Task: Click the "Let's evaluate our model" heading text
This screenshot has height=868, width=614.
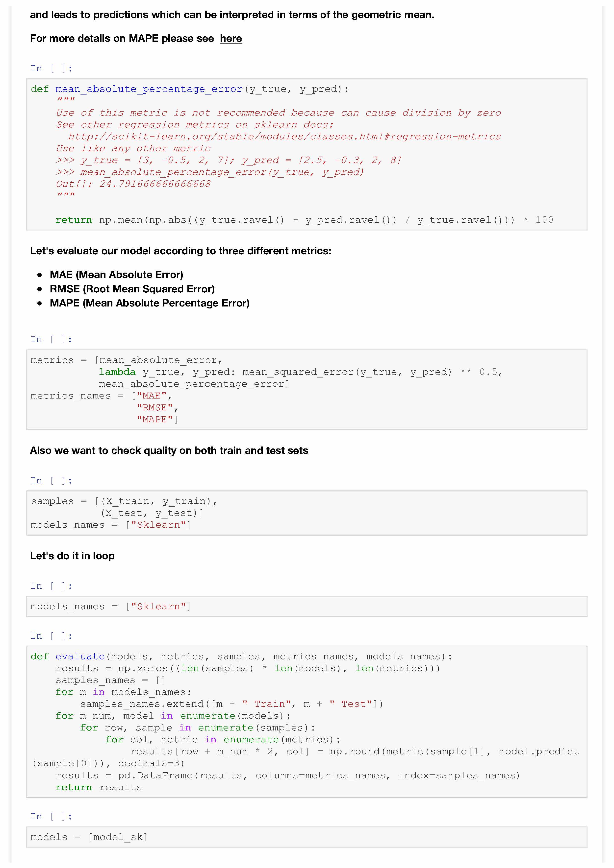Action: [180, 251]
